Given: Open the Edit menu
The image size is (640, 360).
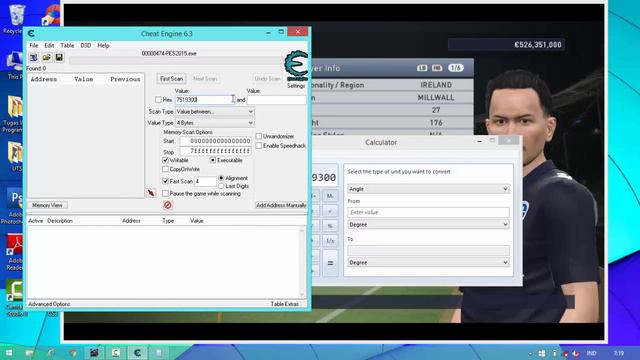Looking at the screenshot, I should click(x=49, y=45).
